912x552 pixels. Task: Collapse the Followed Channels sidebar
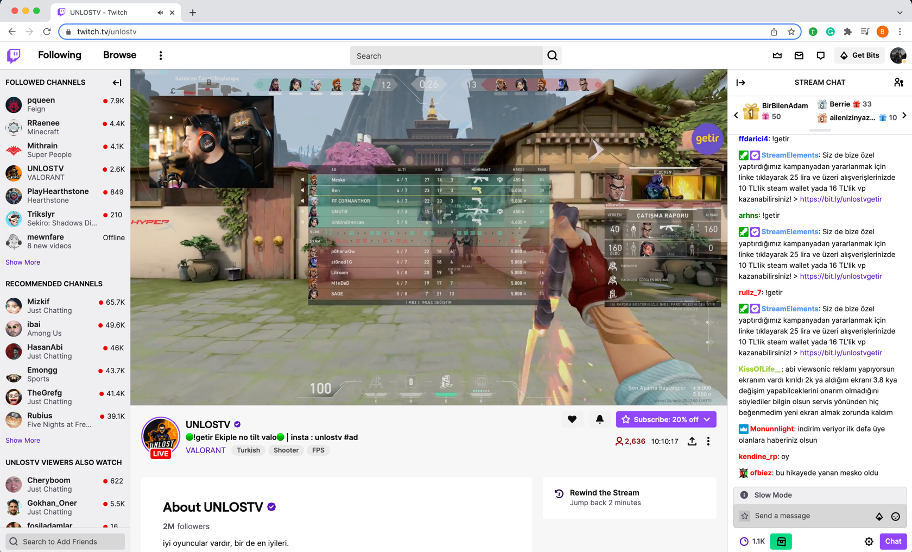point(117,83)
